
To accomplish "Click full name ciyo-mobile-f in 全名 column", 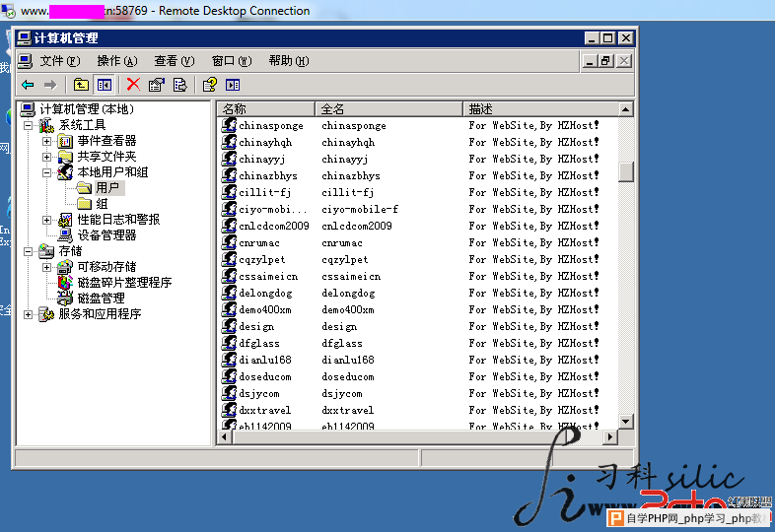I will click(360, 209).
